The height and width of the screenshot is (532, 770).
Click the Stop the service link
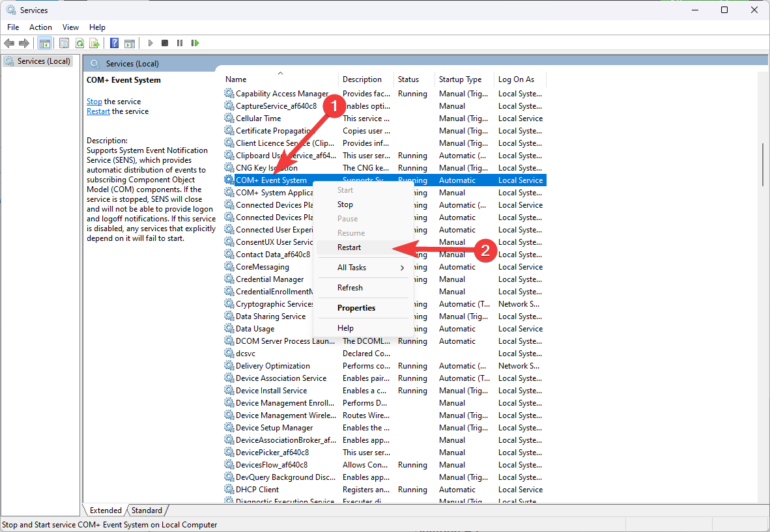[x=94, y=102]
